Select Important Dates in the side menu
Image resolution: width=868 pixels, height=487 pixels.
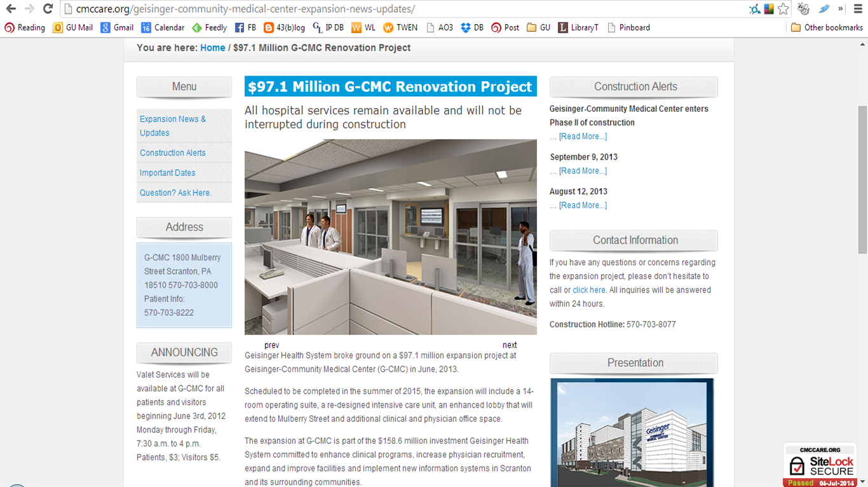click(x=167, y=173)
